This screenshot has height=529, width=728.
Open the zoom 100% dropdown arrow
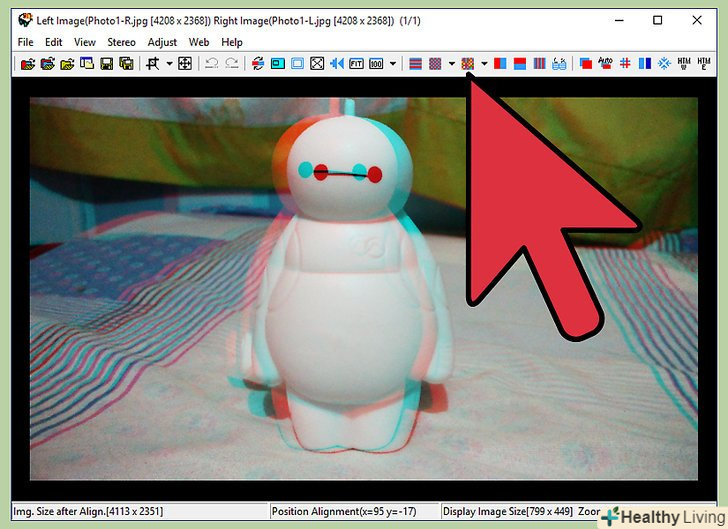coord(393,63)
